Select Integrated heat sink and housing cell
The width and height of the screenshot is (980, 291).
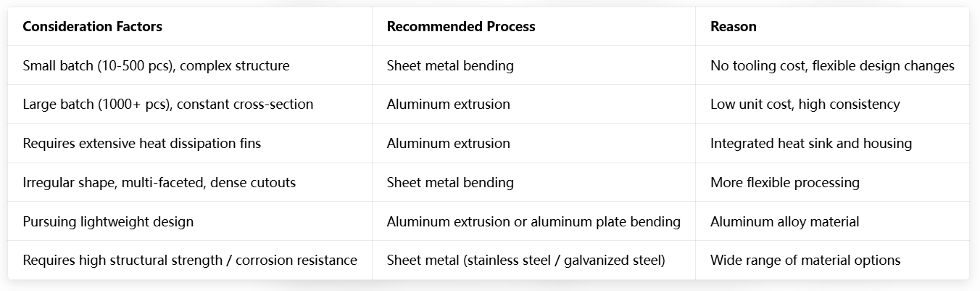810,144
